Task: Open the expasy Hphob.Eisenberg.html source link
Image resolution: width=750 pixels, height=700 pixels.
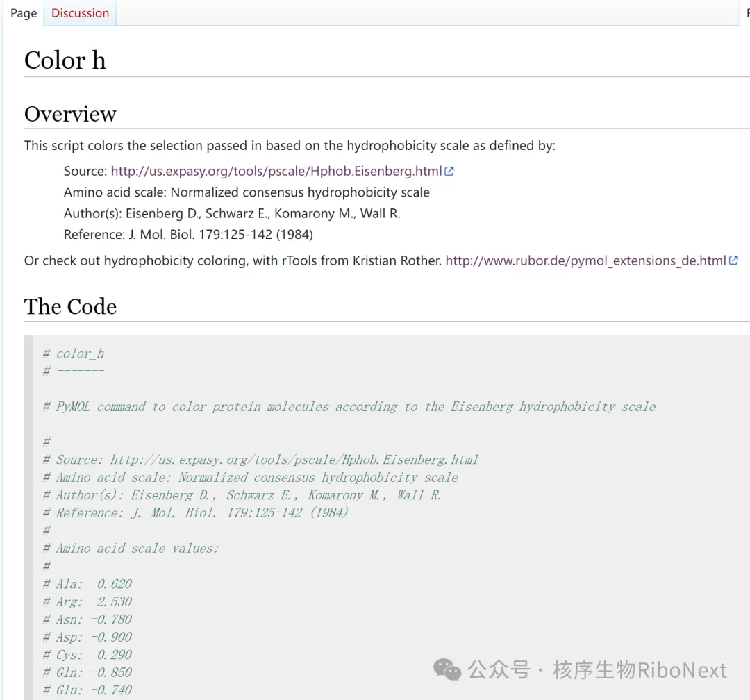Action: click(x=276, y=171)
